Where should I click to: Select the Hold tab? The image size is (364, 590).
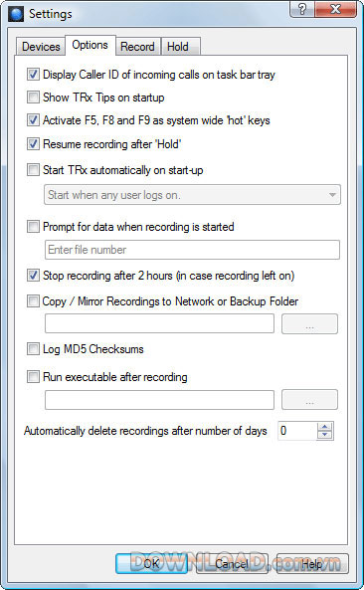[180, 47]
